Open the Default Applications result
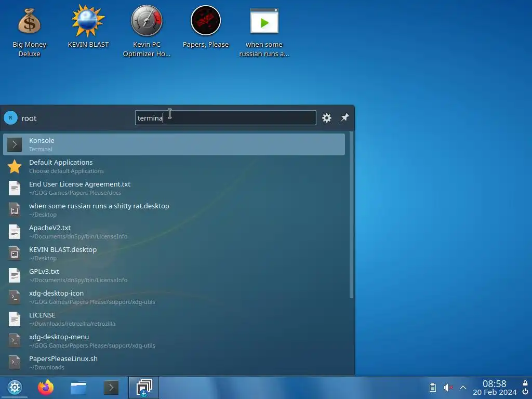This screenshot has width=532, height=399. (174, 166)
